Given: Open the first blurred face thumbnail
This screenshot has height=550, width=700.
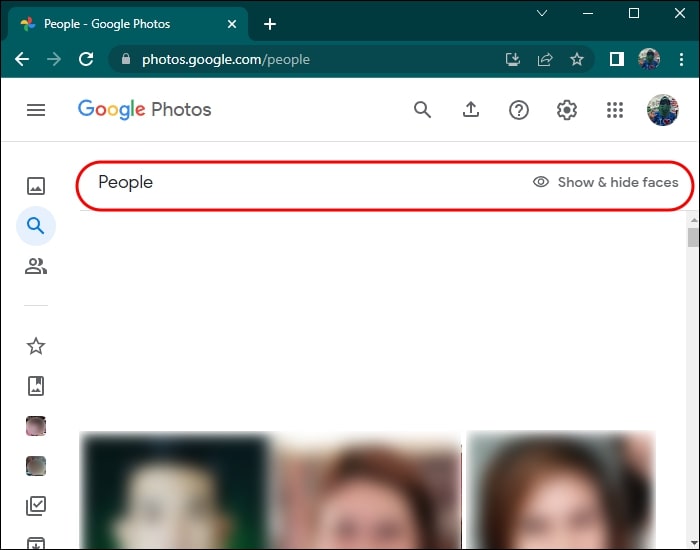Looking at the screenshot, I should [174, 490].
